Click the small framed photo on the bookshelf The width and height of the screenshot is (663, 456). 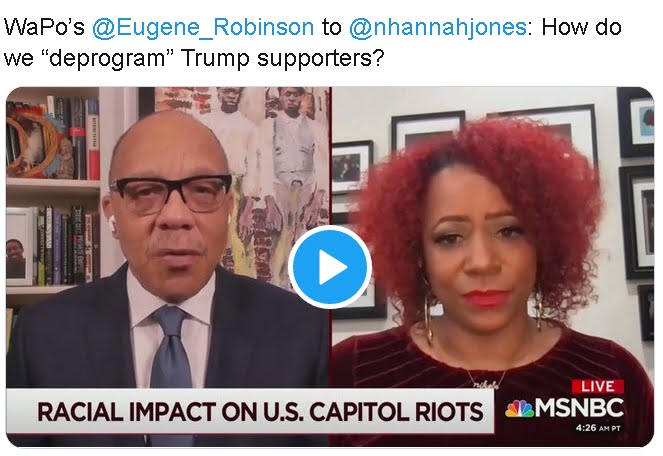click(20, 246)
